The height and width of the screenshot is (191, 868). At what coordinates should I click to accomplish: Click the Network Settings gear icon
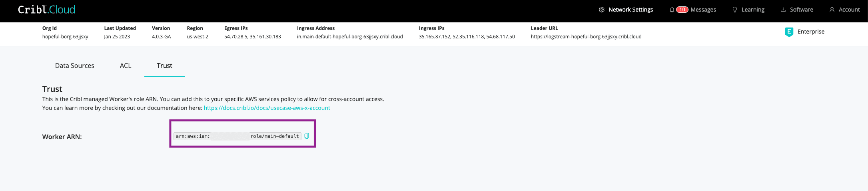[601, 10]
